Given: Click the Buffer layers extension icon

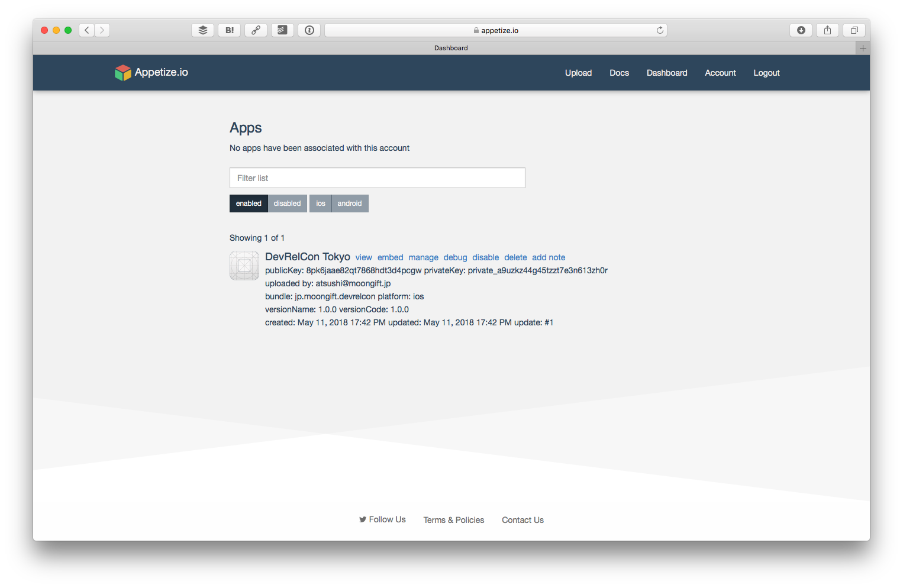Looking at the screenshot, I should coord(202,30).
